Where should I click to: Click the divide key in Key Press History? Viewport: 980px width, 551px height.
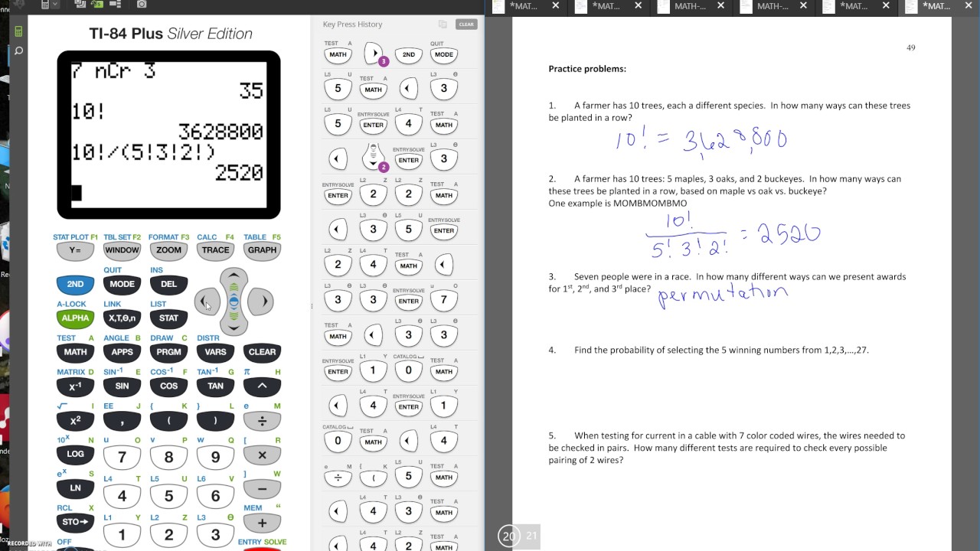click(x=338, y=478)
